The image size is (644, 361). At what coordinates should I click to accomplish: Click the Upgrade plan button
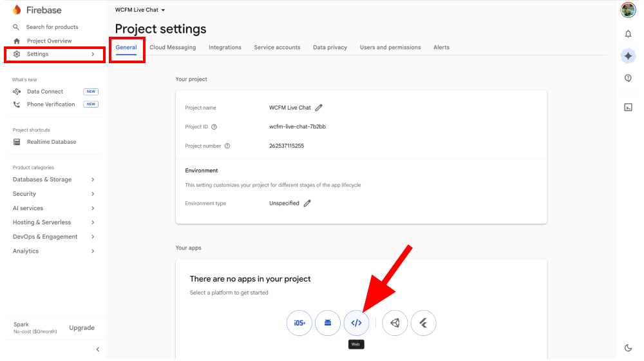82,328
